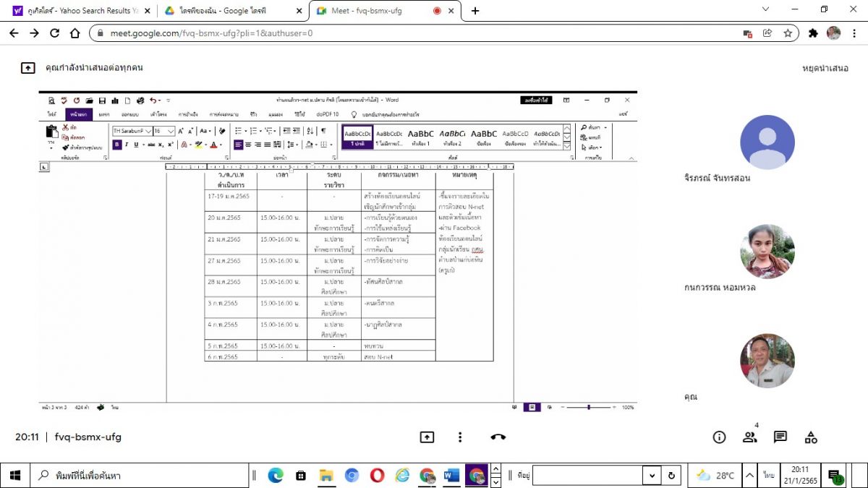Open Meet's three-dot more options menu
Viewport: 868px width, 488px height.
point(460,437)
